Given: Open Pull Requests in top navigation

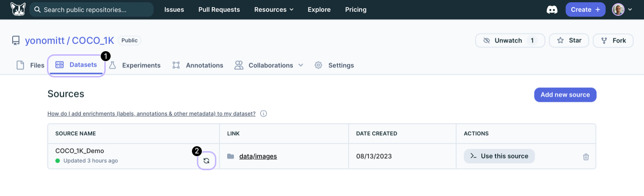Looking at the screenshot, I should click(x=219, y=10).
